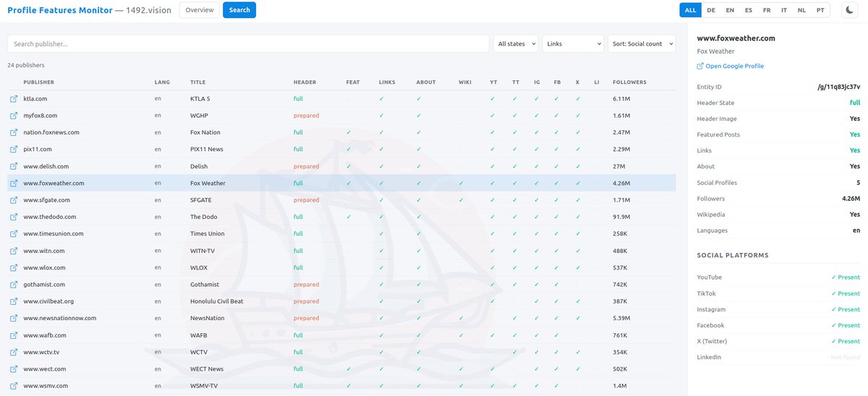The height and width of the screenshot is (396, 868).
Task: Sort by the WIKI column header
Action: [x=465, y=82]
